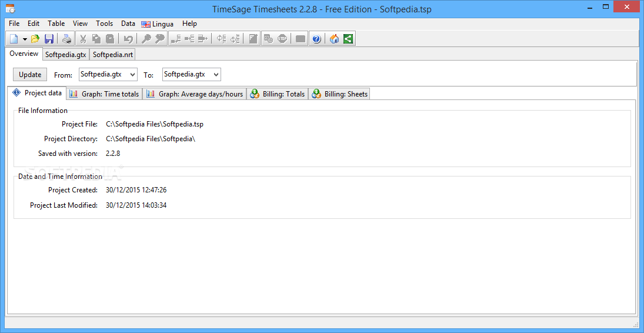This screenshot has width=644, height=333.
Task: Click the project directory path value
Action: pyautogui.click(x=151, y=138)
